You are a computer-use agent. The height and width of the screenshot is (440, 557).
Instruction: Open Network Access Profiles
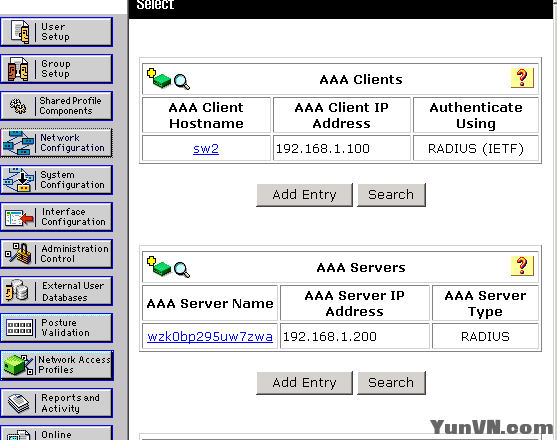click(56, 365)
